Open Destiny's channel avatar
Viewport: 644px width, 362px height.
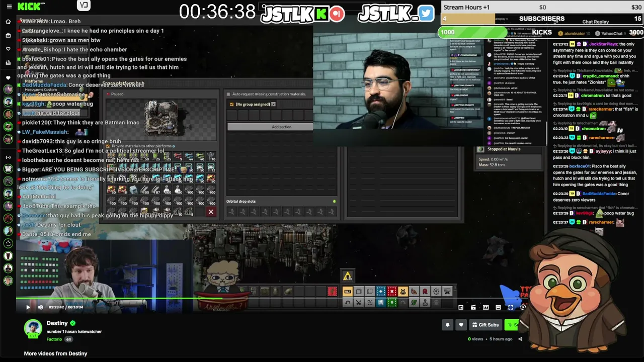coord(33,328)
